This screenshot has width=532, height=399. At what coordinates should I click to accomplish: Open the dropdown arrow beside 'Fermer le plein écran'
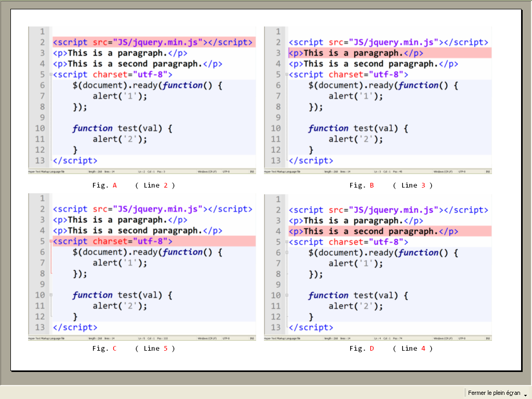(526, 395)
